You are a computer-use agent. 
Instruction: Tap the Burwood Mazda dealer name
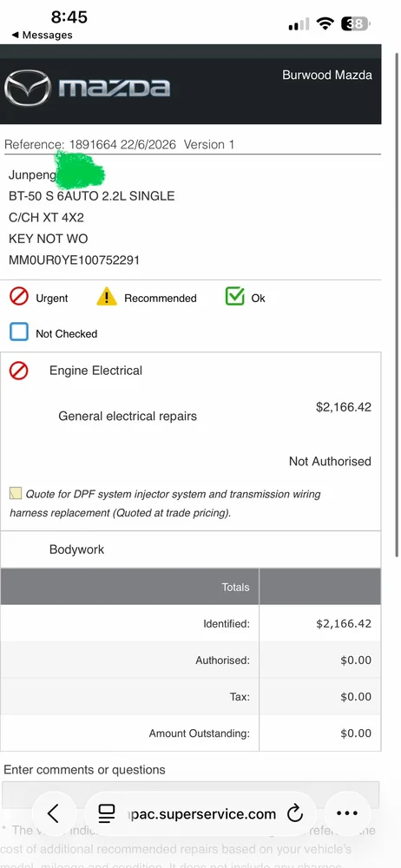point(327,76)
